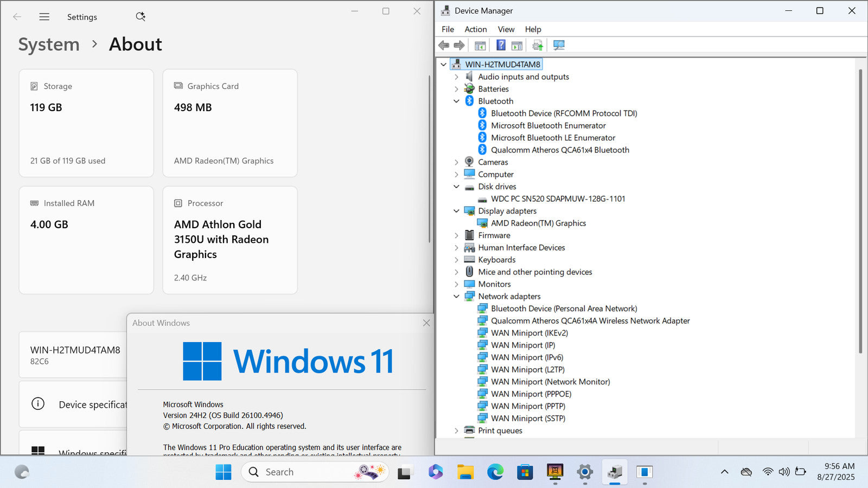This screenshot has width=868, height=488.
Task: Open Microsoft Edge from the taskbar
Action: coord(495,472)
